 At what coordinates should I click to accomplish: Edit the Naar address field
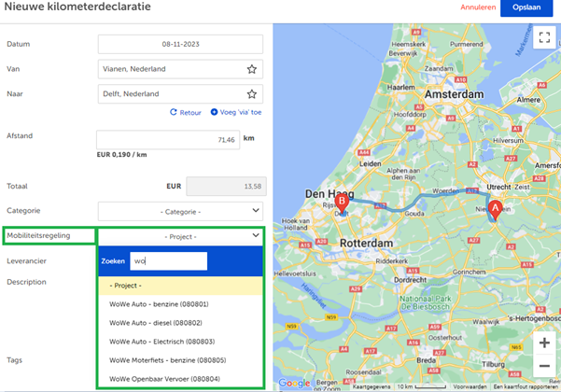(180, 94)
